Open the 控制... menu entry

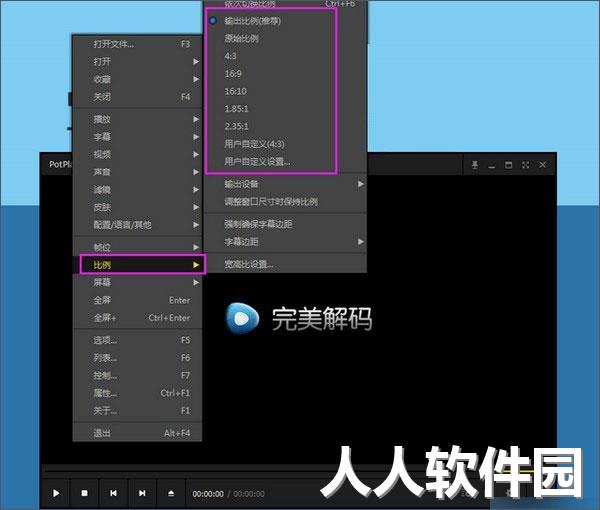pos(137,375)
